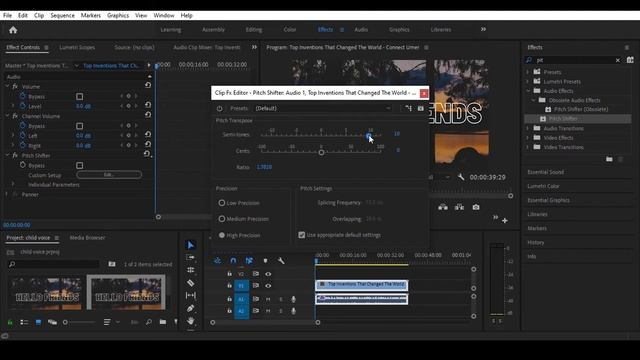Screen dimensions: 640x360
Task: Create new custom bin in Effects panel
Action: point(609,159)
